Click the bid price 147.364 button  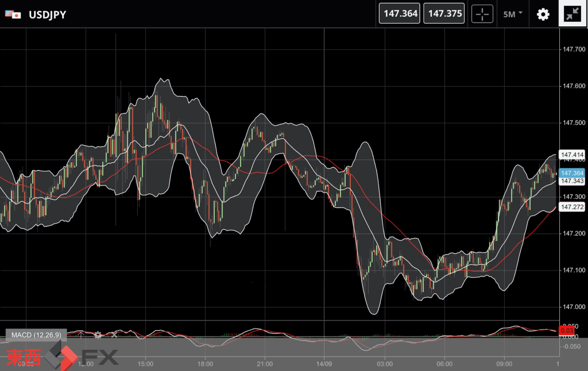click(400, 14)
